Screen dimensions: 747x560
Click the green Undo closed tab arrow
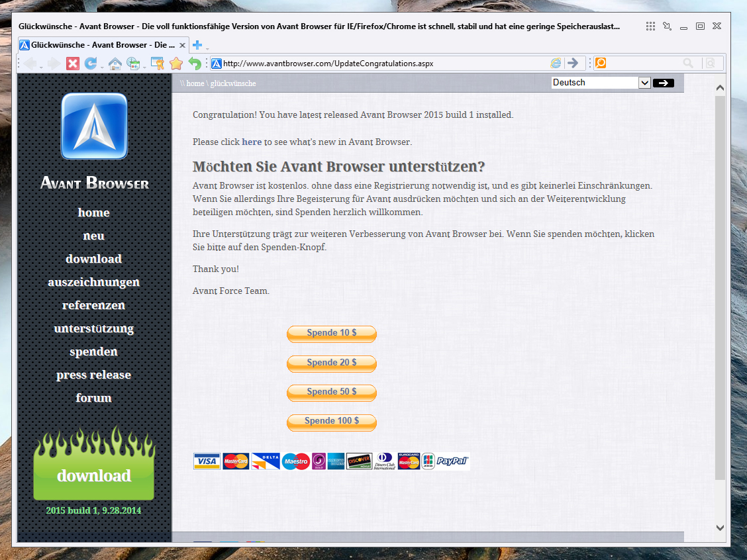tap(195, 64)
